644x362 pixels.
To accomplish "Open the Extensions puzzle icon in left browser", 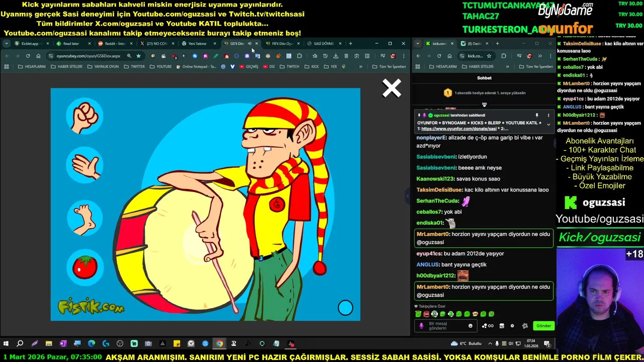I will click(299, 56).
